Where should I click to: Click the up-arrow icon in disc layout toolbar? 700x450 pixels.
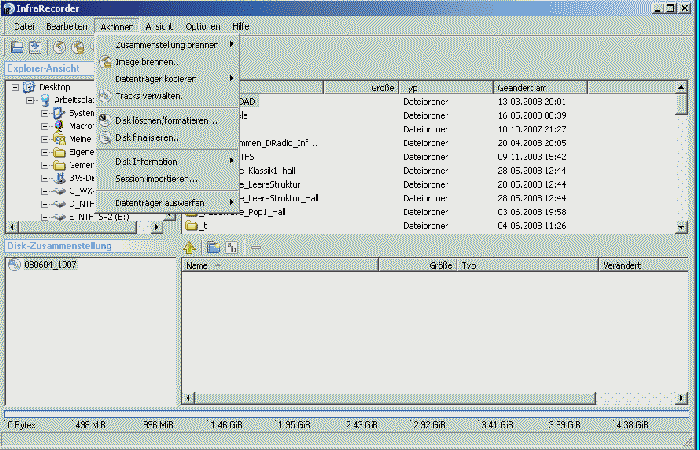click(190, 246)
